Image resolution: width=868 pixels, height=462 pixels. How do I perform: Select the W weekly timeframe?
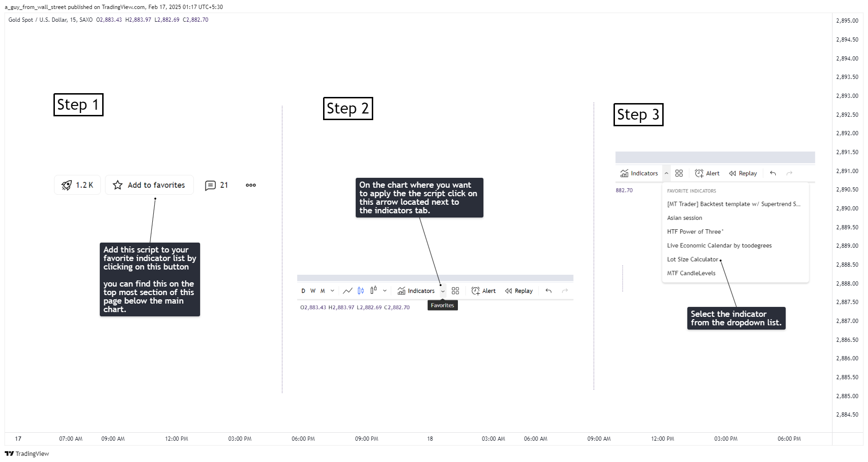[x=313, y=291]
